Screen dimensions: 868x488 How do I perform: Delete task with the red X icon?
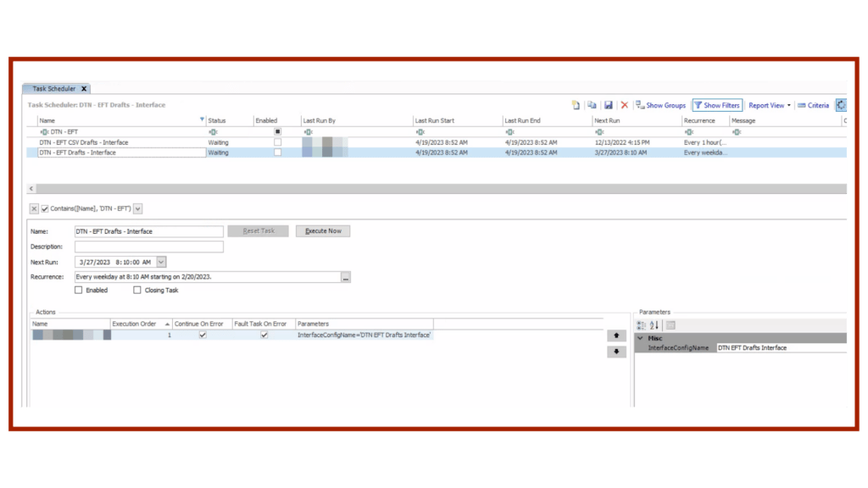[x=625, y=105]
